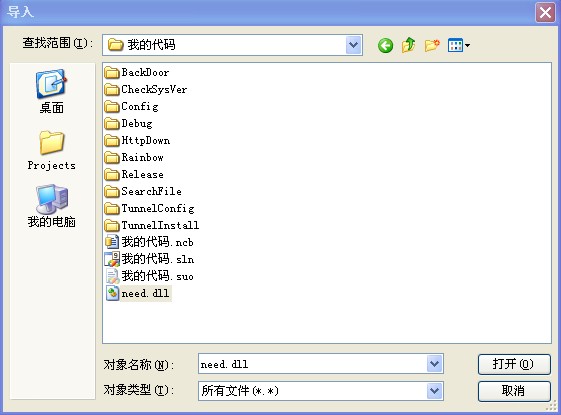
Task: Go up one folder level
Action: [x=409, y=45]
